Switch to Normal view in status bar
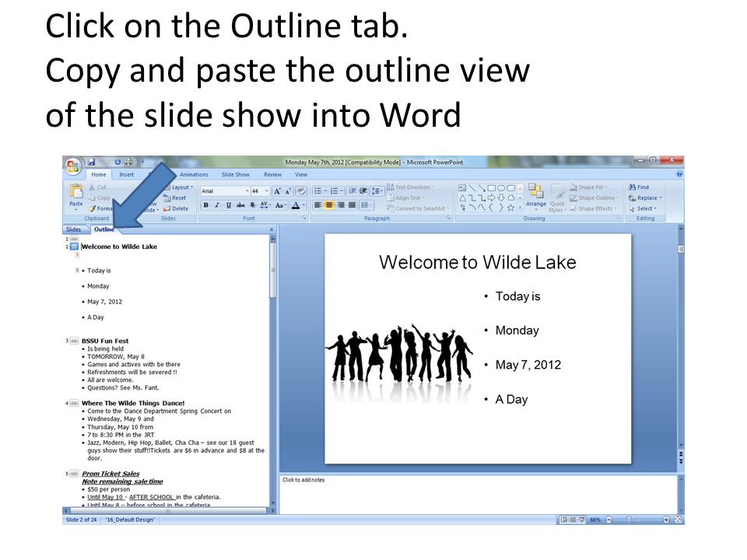The image size is (747, 560). pyautogui.click(x=563, y=520)
